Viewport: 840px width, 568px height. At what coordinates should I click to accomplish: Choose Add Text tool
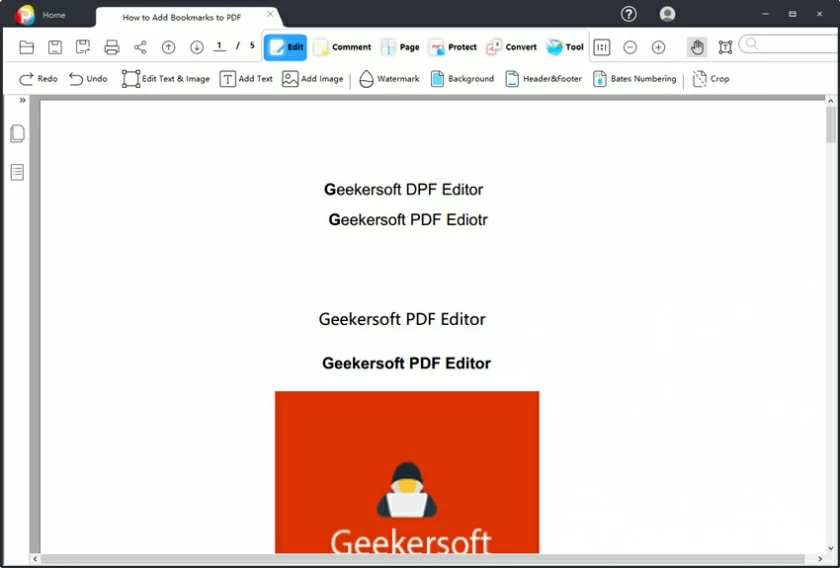click(246, 79)
